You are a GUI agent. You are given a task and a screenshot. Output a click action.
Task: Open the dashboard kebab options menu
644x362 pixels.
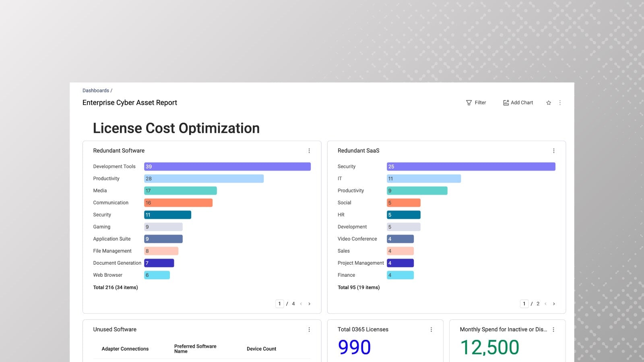(560, 103)
